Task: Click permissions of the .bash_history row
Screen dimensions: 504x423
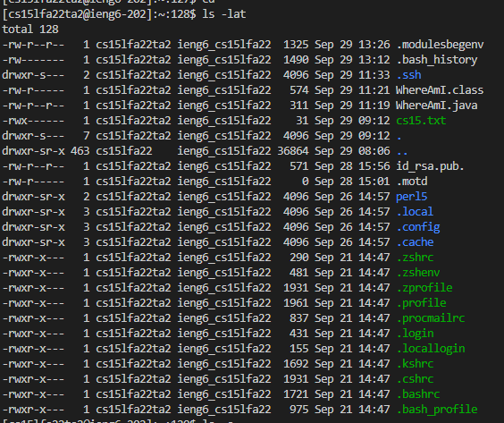Action: 33,60
